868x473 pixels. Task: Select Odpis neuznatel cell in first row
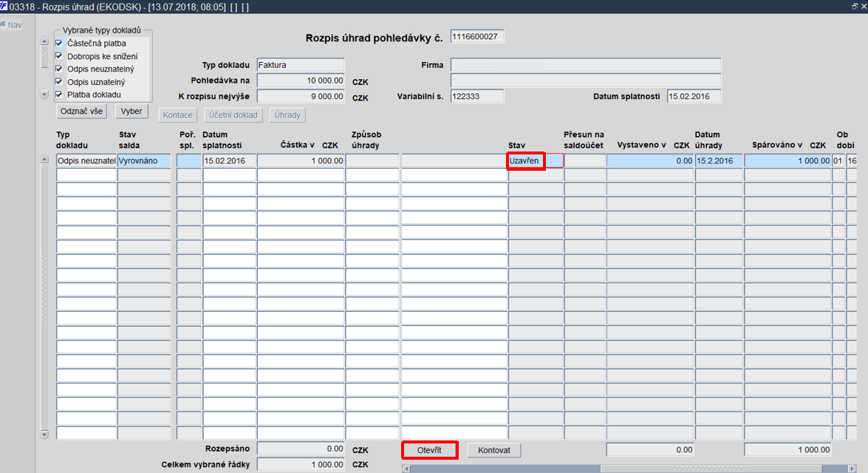coord(86,160)
